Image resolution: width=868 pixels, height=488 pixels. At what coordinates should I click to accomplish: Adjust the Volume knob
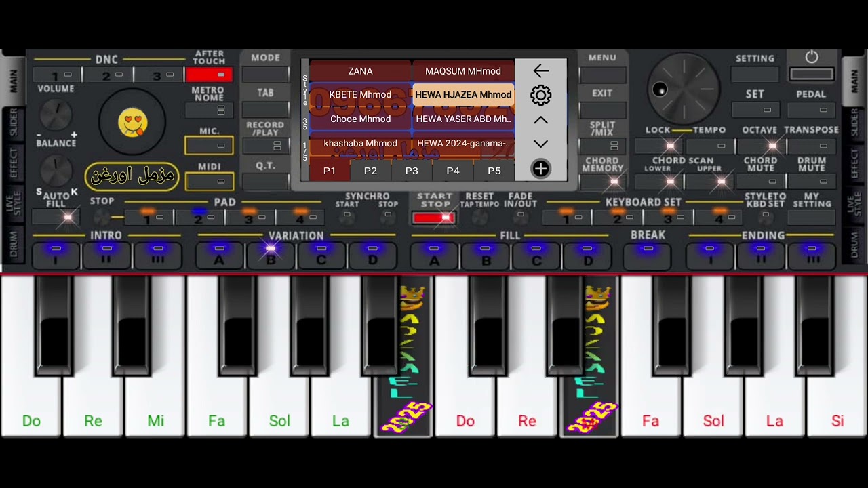(x=56, y=114)
